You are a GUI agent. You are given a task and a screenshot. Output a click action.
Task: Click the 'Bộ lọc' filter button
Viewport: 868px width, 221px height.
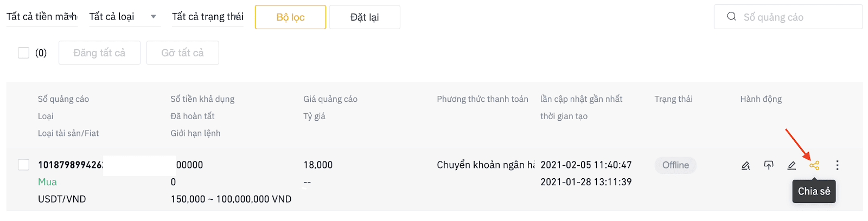coord(290,17)
